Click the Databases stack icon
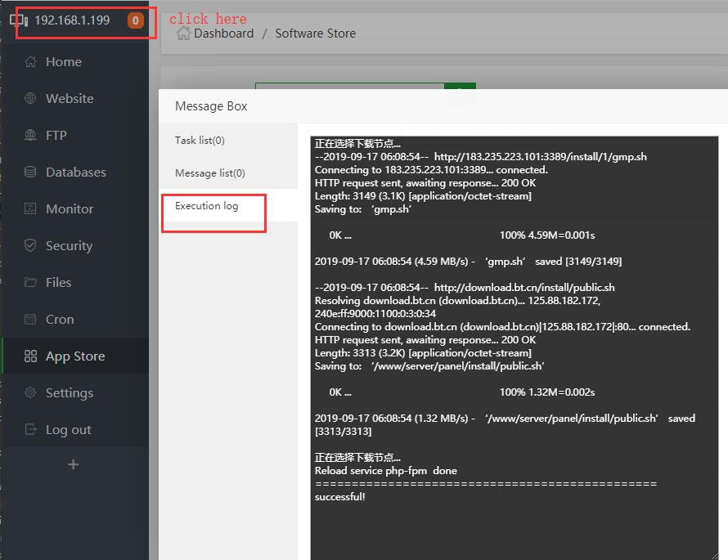Screen dimensions: 728x560 [30, 172]
